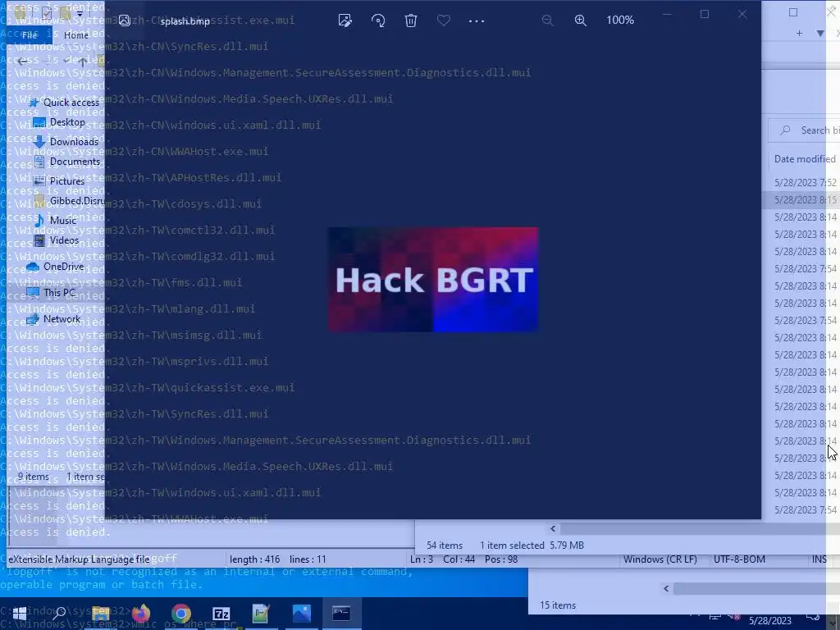
Task: Open Music in the navigation pane
Action: 55,220
